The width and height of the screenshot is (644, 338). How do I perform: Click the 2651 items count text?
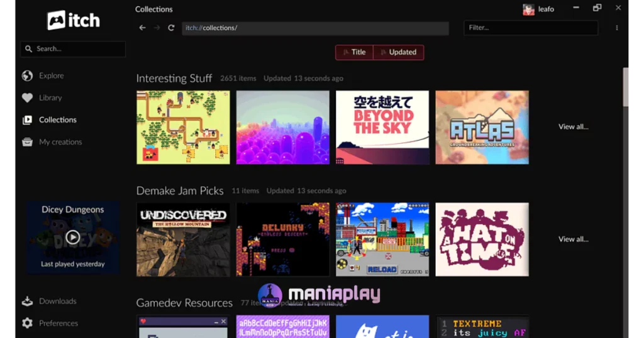coord(238,79)
